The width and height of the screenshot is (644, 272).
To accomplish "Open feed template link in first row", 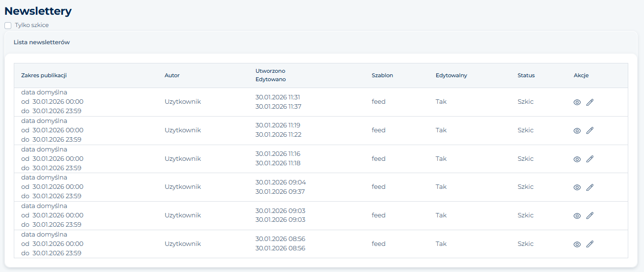I will click(378, 102).
